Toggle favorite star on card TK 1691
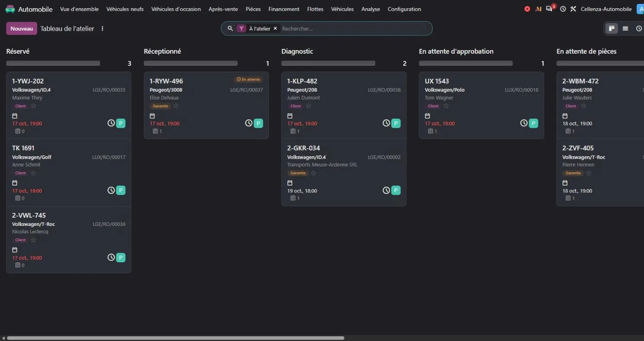The height and width of the screenshot is (341, 644). pyautogui.click(x=33, y=173)
